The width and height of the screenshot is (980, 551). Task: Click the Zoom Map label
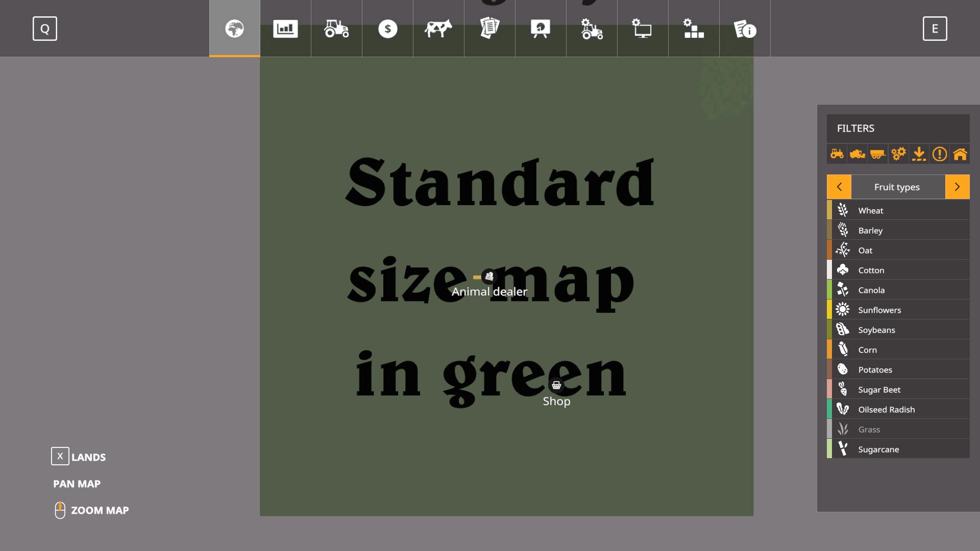point(100,510)
